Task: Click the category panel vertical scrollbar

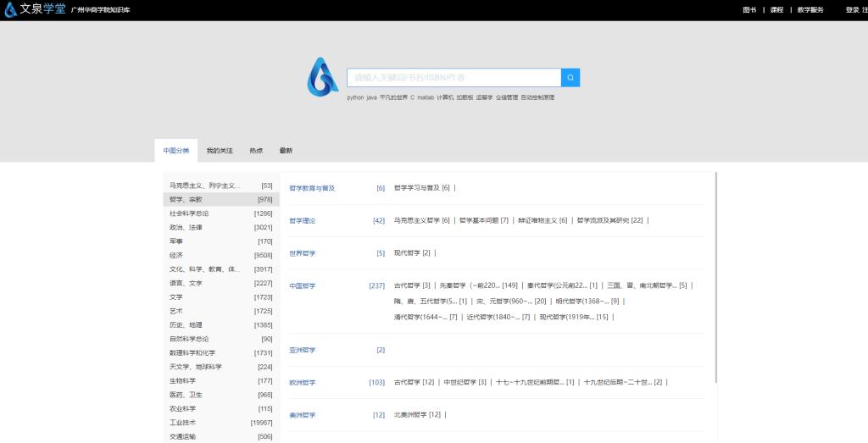Action: 717,280
